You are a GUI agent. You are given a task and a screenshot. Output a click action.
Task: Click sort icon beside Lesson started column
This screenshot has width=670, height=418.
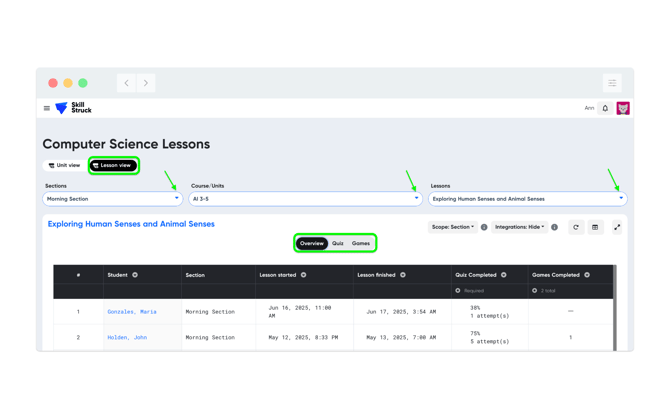[303, 275]
